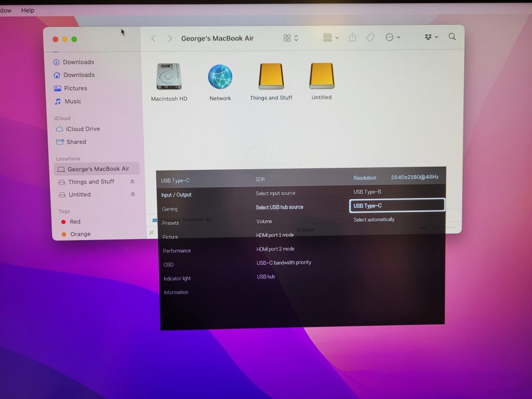Image resolution: width=532 pixels, height=399 pixels.
Task: Select George's MacBook Air in the sidebar
Action: pos(96,169)
